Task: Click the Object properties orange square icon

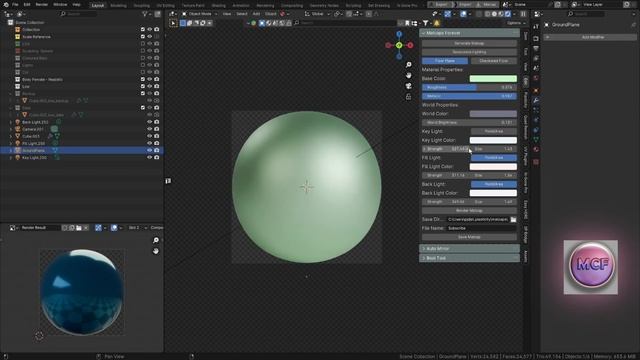Action: [x=536, y=91]
